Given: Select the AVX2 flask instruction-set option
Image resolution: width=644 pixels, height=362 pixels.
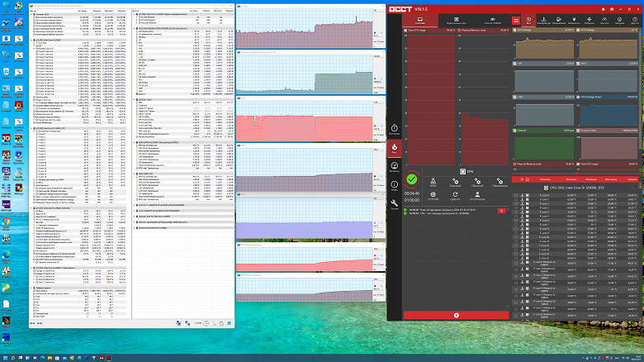Looking at the screenshot, I should click(433, 182).
